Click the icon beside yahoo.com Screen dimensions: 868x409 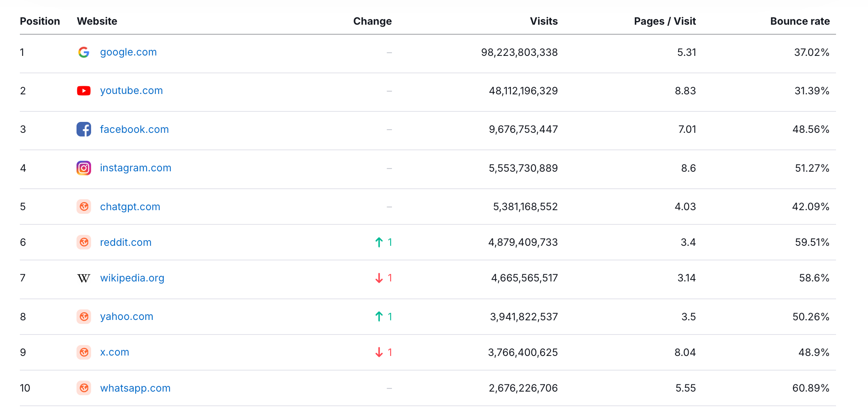(x=84, y=317)
